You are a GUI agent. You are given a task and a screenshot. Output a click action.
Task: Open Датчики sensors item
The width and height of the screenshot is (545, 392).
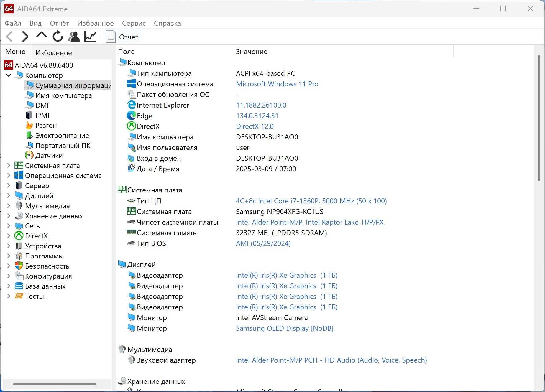coord(49,155)
